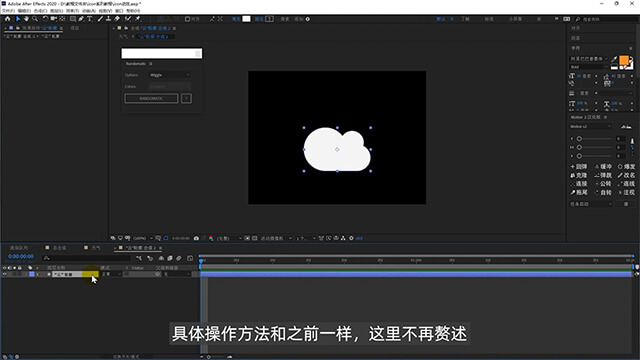This screenshot has width=640, height=360.
Task: Toggle the T TrkMat checkbox on layer 1
Action: pyautogui.click(x=126, y=274)
